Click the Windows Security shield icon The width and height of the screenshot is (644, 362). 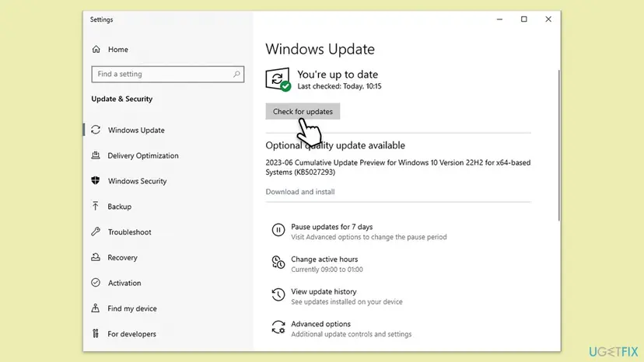click(x=96, y=180)
